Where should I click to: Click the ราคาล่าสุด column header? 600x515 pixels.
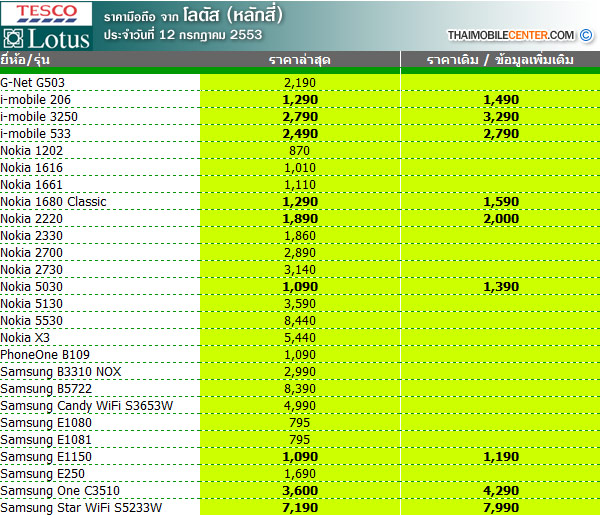coord(300,60)
